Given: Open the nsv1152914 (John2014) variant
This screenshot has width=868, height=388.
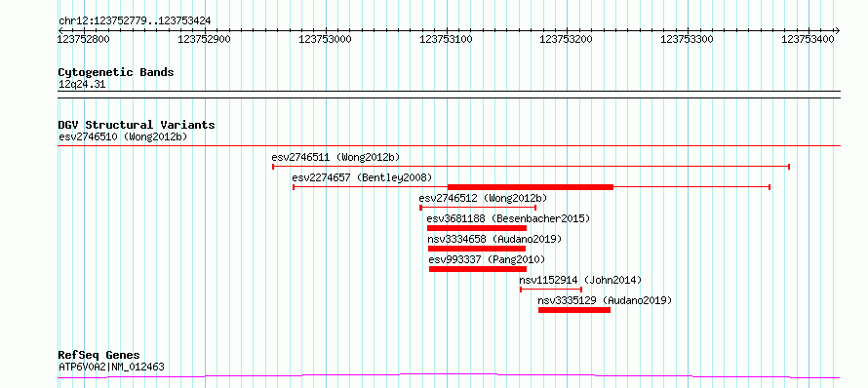Looking at the screenshot, I should [580, 280].
